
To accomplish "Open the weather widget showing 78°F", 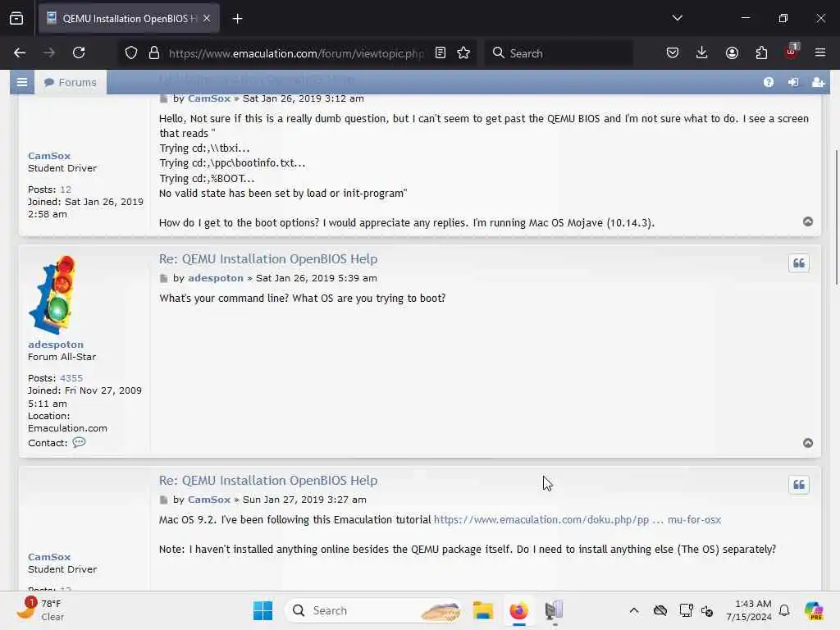I will click(40, 609).
